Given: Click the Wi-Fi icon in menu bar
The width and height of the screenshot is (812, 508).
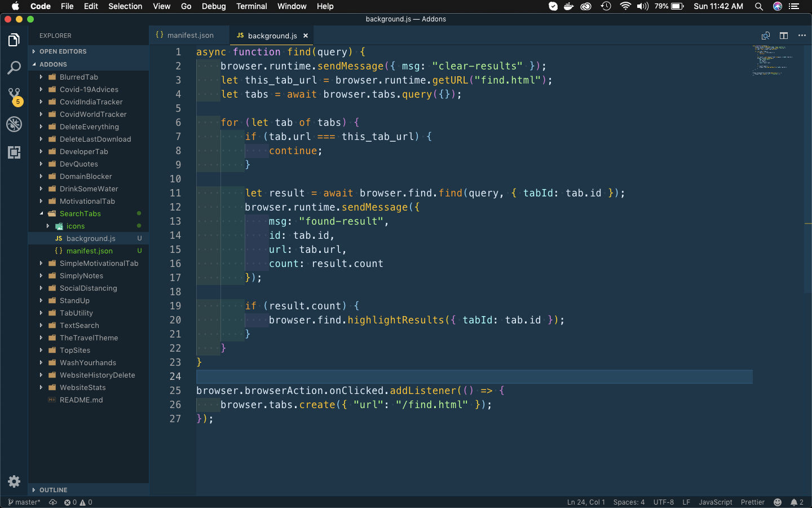Looking at the screenshot, I should point(625,6).
